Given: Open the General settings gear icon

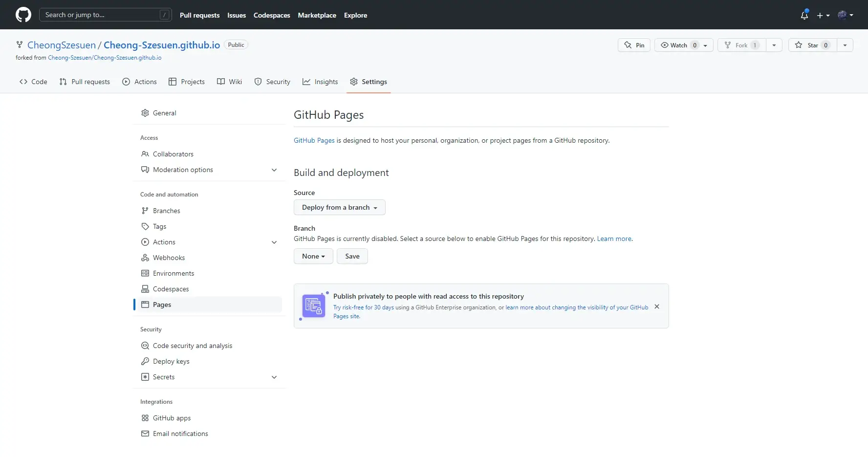Looking at the screenshot, I should (145, 113).
